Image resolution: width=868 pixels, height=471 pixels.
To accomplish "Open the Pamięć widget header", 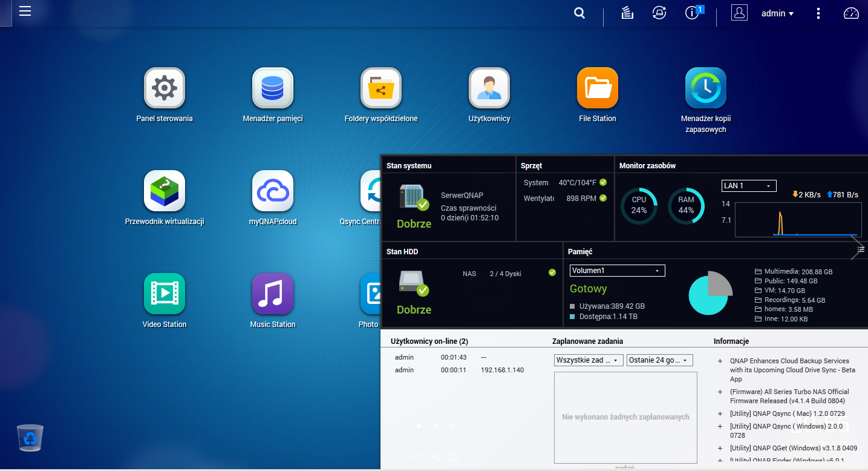I will tap(580, 252).
